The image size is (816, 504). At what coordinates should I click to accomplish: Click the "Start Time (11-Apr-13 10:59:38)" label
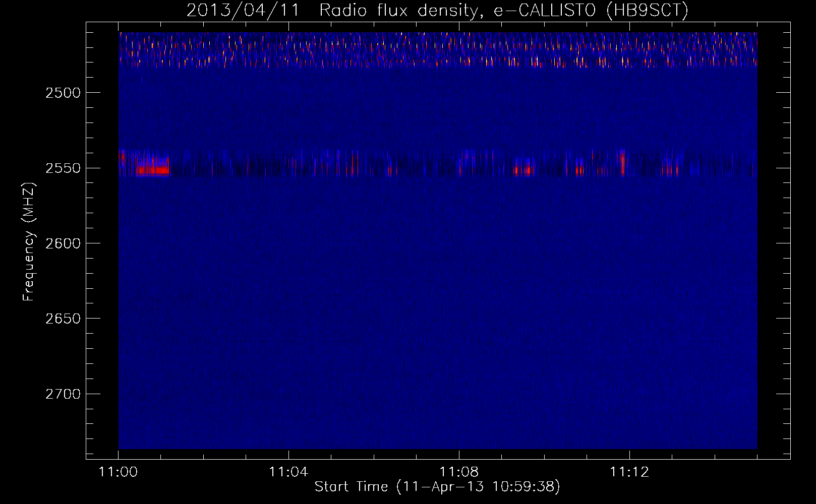[x=437, y=487]
